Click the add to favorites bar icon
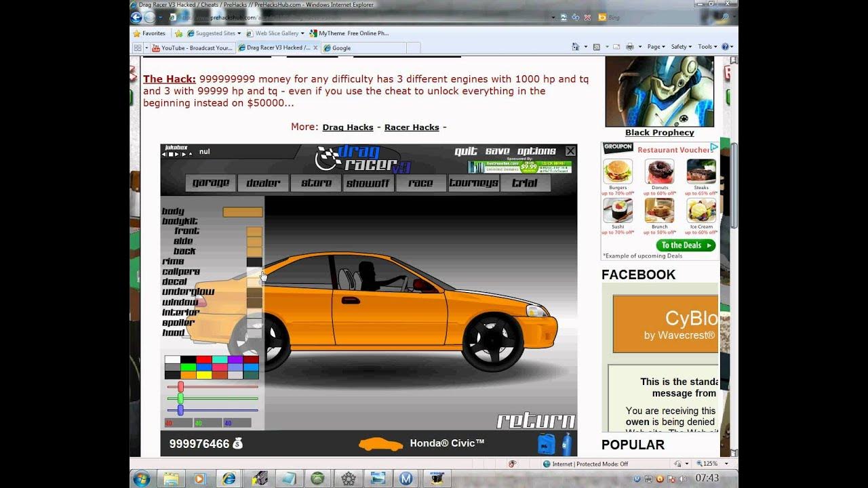Image resolution: width=868 pixels, height=488 pixels. tap(178, 33)
